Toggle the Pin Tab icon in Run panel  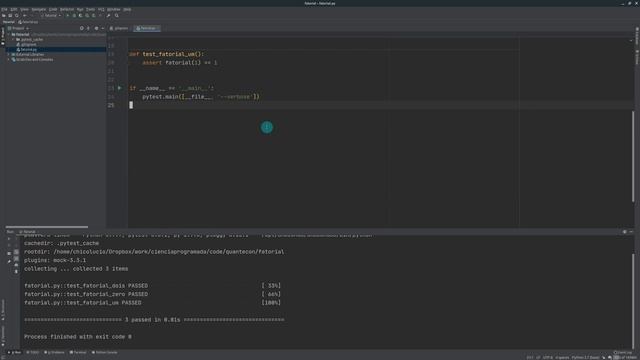(9, 261)
